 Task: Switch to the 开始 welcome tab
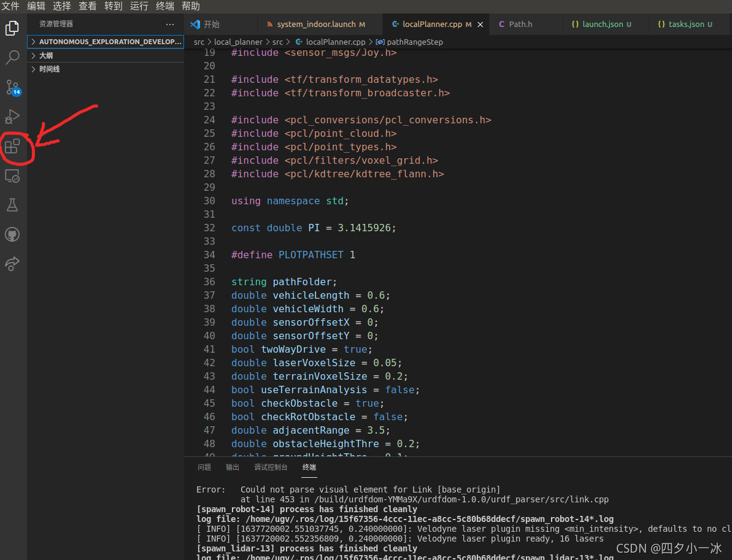[220, 25]
